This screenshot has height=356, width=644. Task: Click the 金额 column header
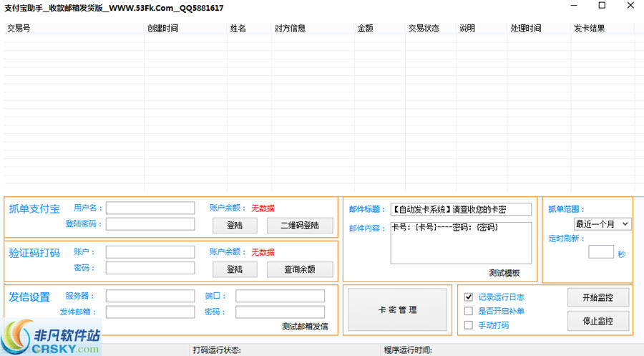tap(380, 29)
